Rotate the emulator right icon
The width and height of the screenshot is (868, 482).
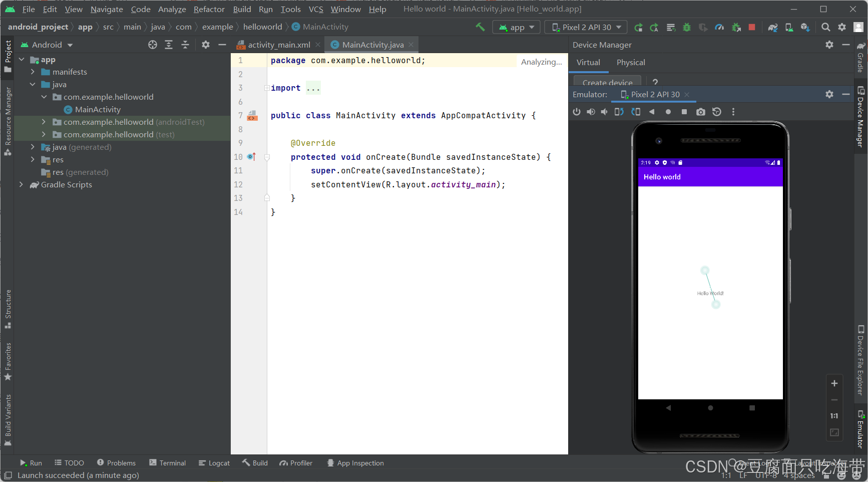pos(636,112)
